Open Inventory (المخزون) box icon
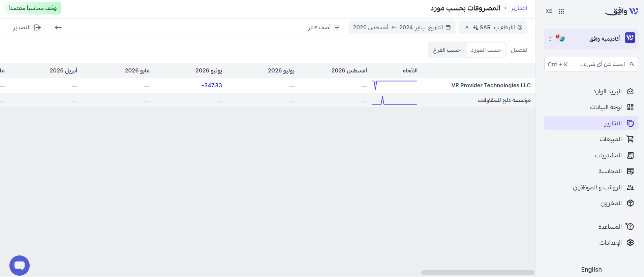This screenshot has width=644, height=277. point(630,203)
